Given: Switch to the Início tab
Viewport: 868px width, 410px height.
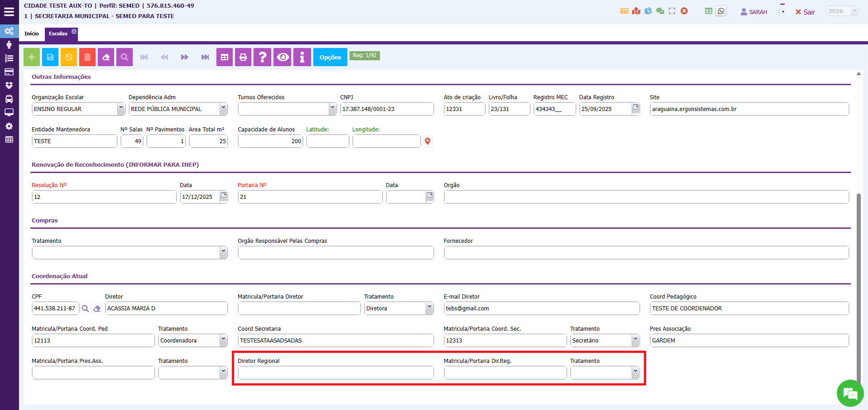Looking at the screenshot, I should pyautogui.click(x=32, y=34).
